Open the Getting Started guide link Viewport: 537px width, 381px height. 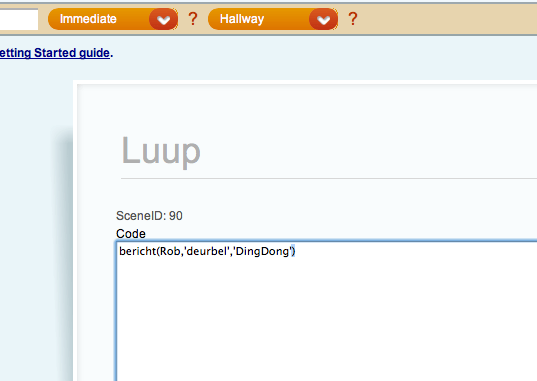[x=55, y=53]
